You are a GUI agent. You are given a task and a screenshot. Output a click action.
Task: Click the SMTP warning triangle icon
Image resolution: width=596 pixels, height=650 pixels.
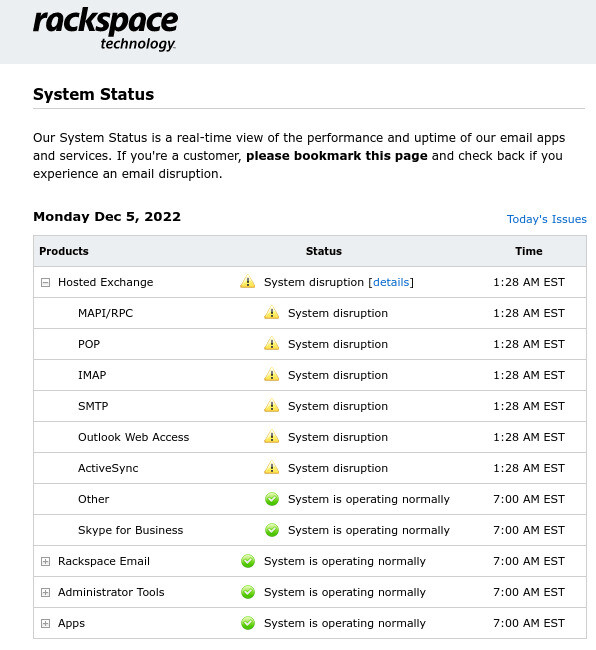tap(271, 405)
